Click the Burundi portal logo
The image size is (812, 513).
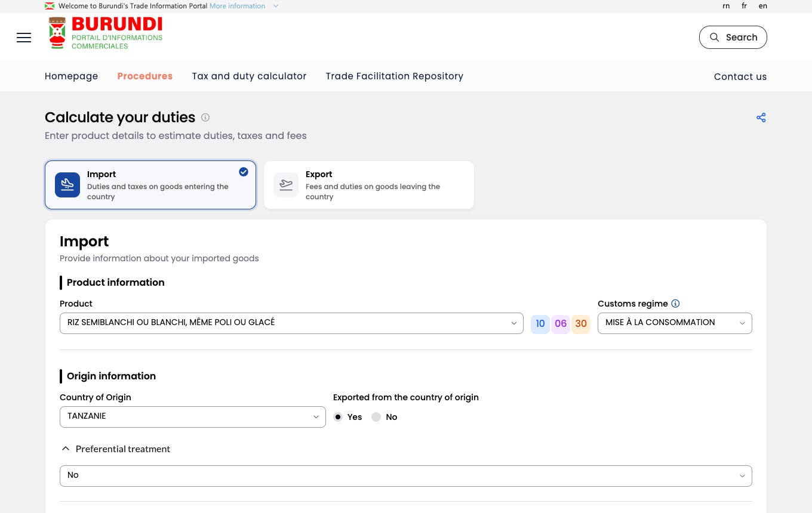click(105, 33)
